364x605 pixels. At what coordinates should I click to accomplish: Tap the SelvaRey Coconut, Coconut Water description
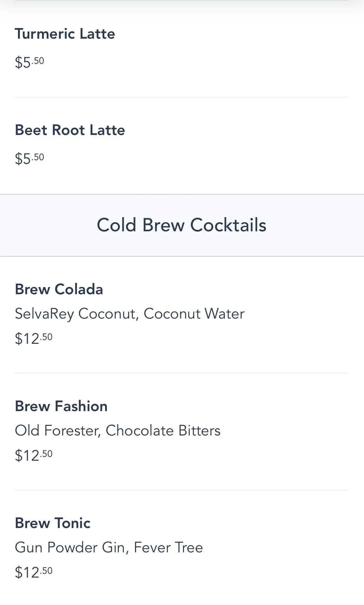pos(130,314)
